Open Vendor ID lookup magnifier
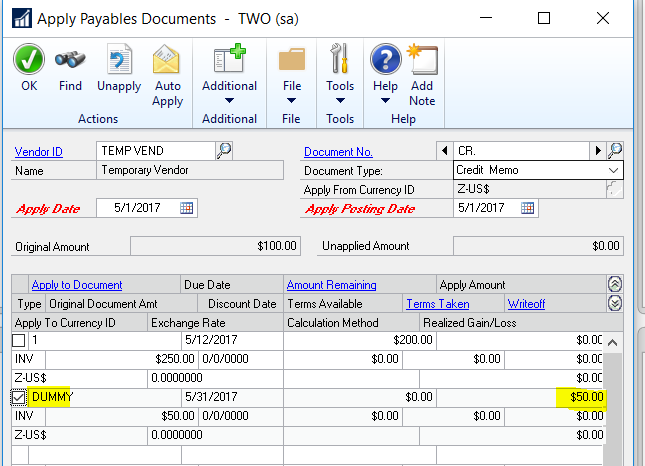Screen dimensions: 645x466 click(224, 151)
